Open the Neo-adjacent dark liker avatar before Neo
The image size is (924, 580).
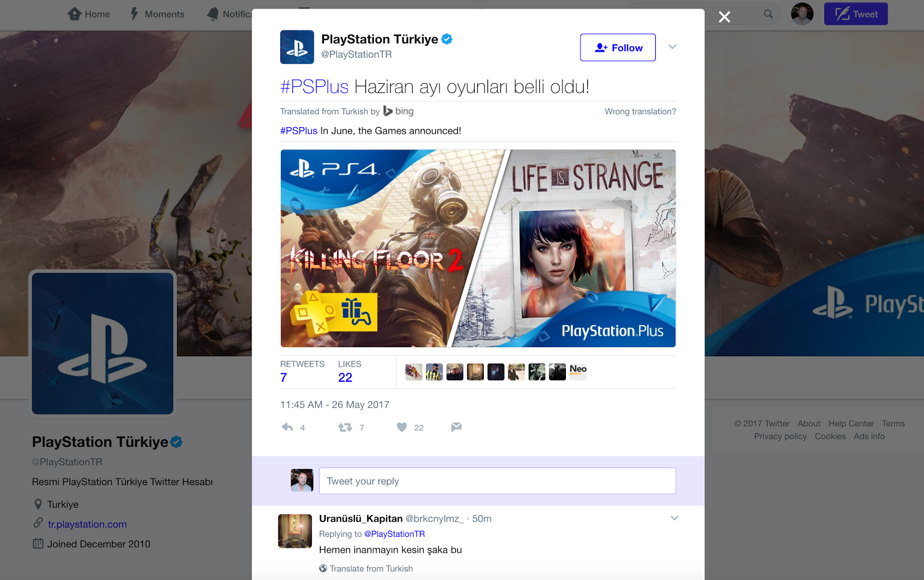(557, 371)
